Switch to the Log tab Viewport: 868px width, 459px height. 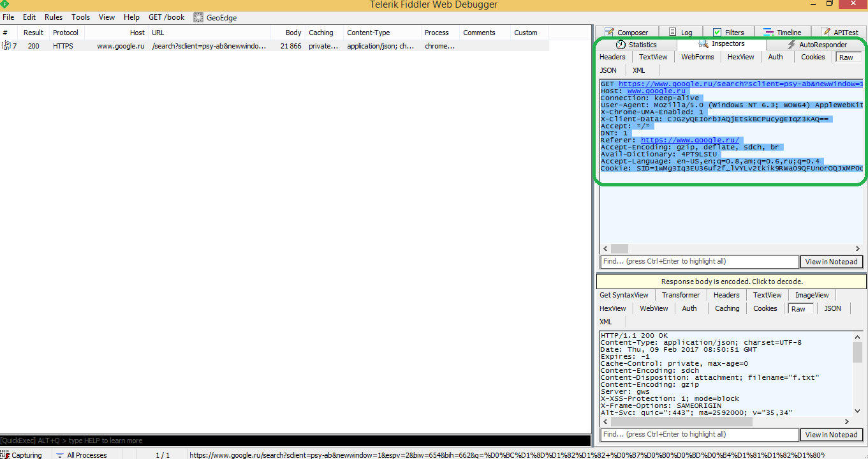point(680,32)
